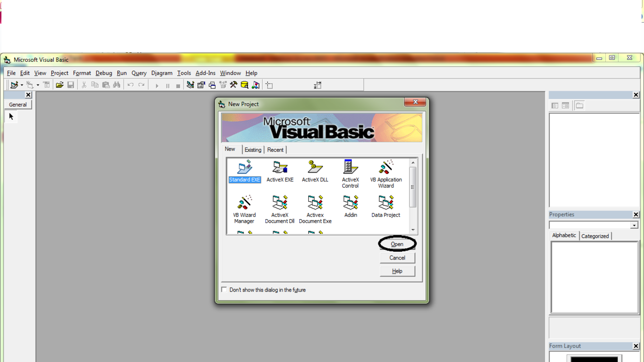Click the Toolbox hammer-and-wrench icon

(233, 85)
